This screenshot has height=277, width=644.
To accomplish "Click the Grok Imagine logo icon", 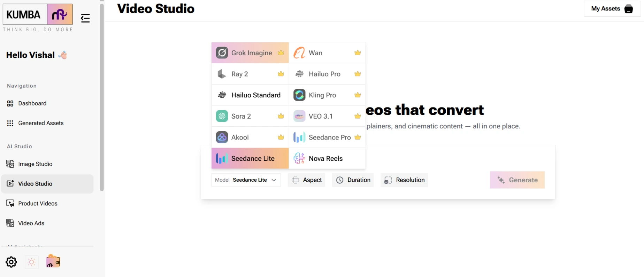I will (222, 53).
